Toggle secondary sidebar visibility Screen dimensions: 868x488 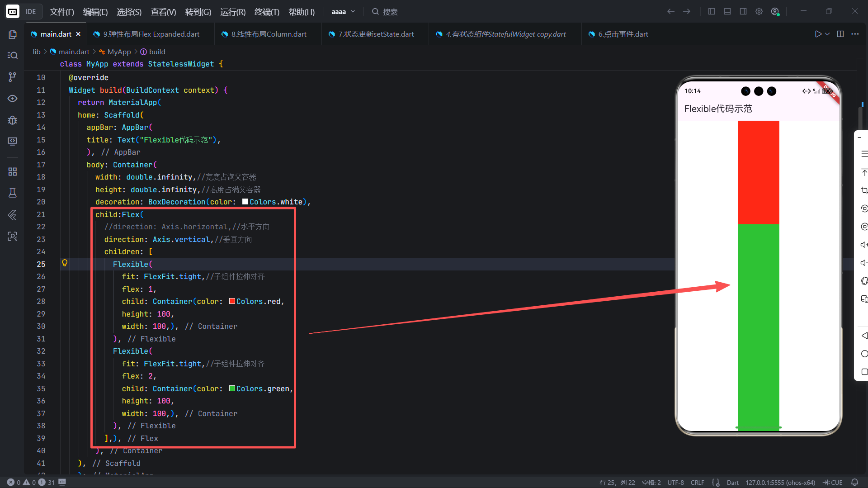tap(743, 11)
